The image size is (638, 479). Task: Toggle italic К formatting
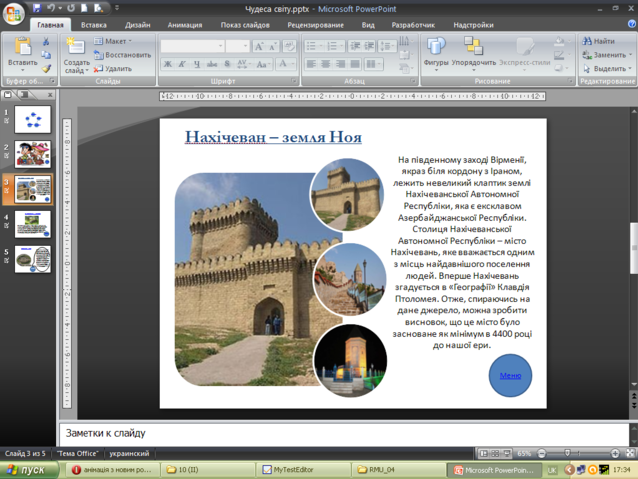coord(182,64)
